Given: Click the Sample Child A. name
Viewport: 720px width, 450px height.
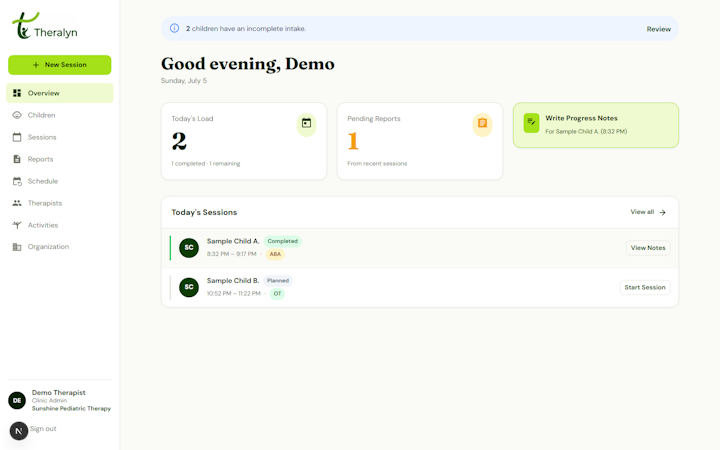Looking at the screenshot, I should coord(233,241).
